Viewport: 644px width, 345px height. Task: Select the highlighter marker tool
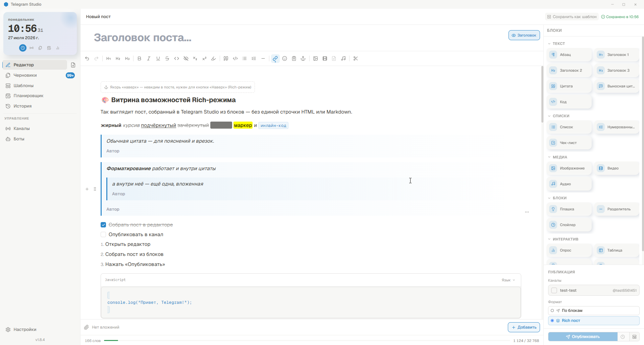click(x=214, y=59)
